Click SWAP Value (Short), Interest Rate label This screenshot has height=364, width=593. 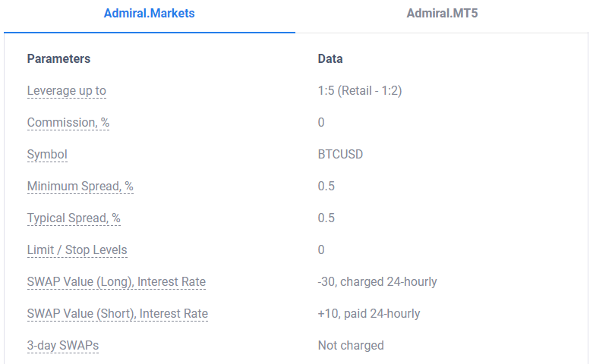[x=118, y=313]
